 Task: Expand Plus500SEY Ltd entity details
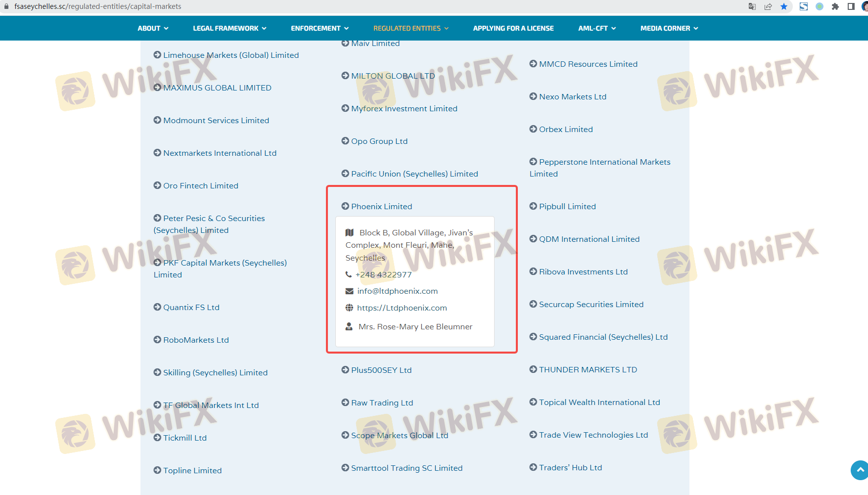[381, 370]
